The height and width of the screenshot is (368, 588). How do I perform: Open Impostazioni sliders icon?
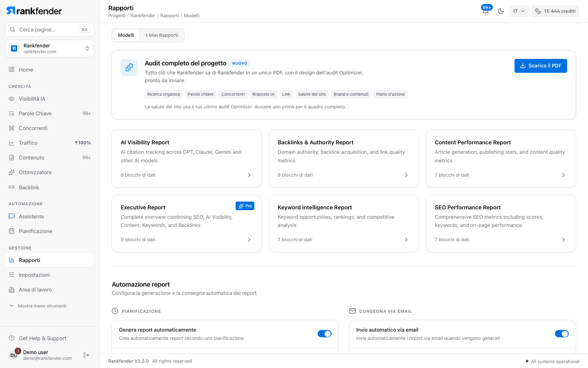click(11, 275)
